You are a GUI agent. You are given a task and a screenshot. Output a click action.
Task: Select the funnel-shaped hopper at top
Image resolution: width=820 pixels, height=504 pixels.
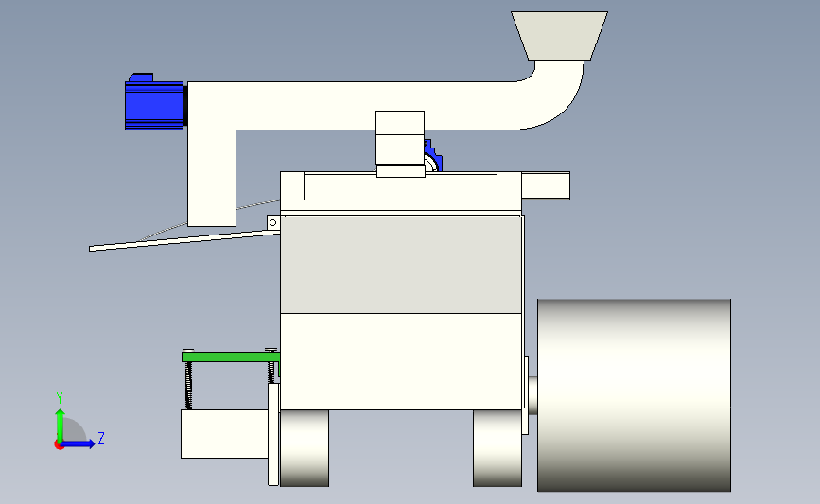(559, 36)
